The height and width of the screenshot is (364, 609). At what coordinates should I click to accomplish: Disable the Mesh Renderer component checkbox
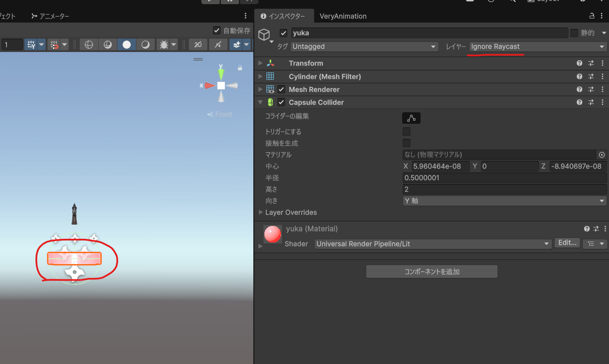click(x=281, y=89)
